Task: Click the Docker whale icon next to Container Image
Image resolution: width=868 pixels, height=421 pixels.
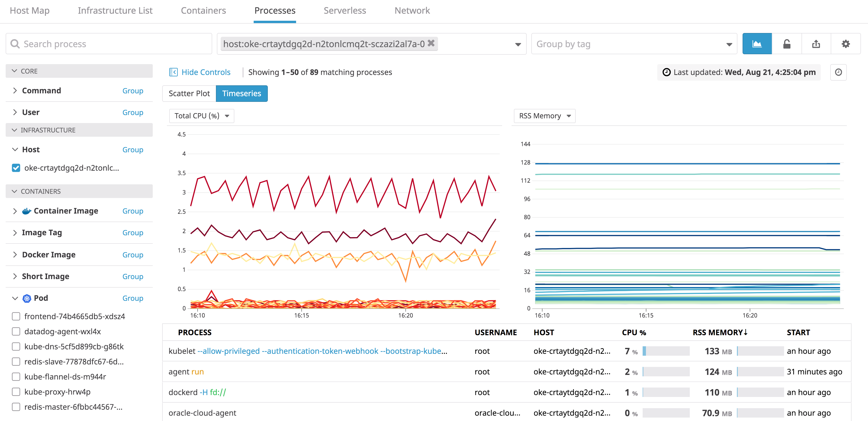Action: point(26,210)
